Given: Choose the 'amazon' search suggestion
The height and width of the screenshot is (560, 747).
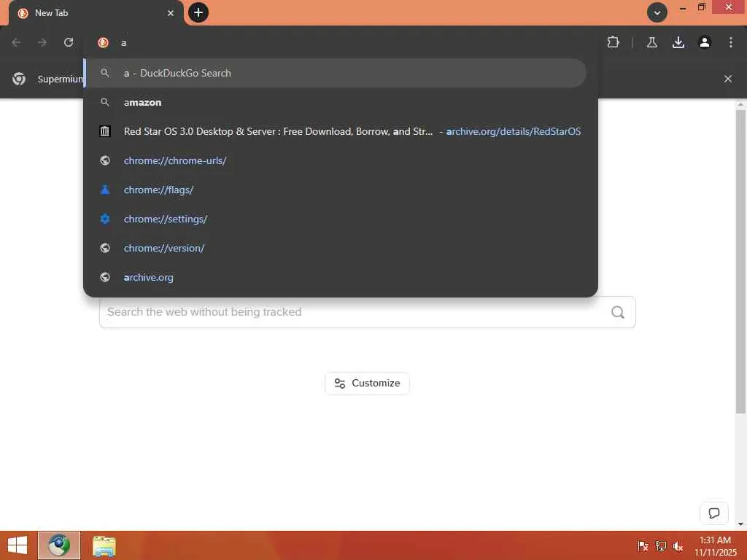Looking at the screenshot, I should [336, 102].
